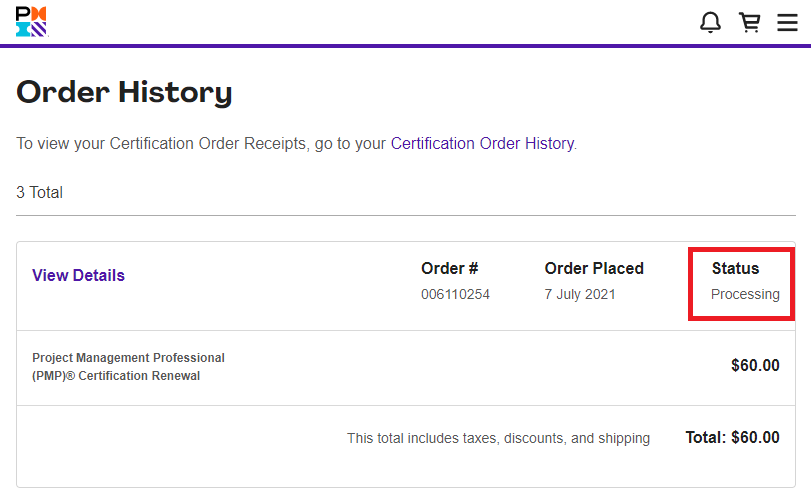The image size is (811, 498).
Task: Click the $60.00 item price
Action: tap(755, 366)
